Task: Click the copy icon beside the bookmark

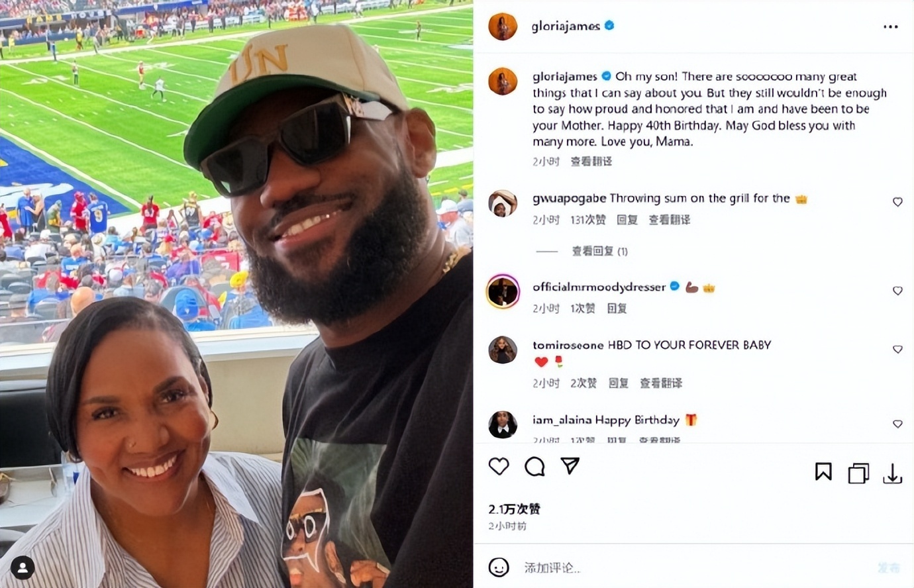Action: pyautogui.click(x=858, y=473)
